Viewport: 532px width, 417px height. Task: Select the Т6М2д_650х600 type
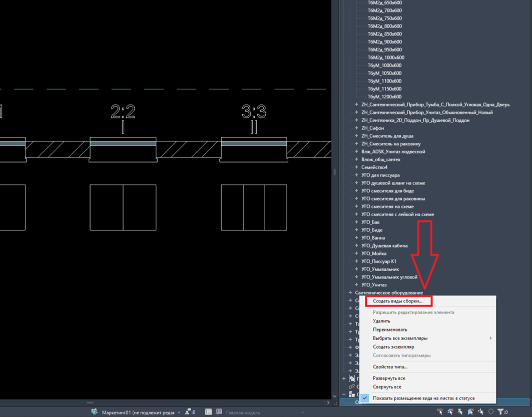tap(385, 2)
